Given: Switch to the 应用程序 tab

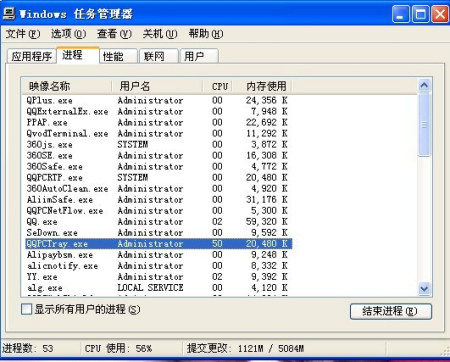Looking at the screenshot, I should click(x=32, y=56).
